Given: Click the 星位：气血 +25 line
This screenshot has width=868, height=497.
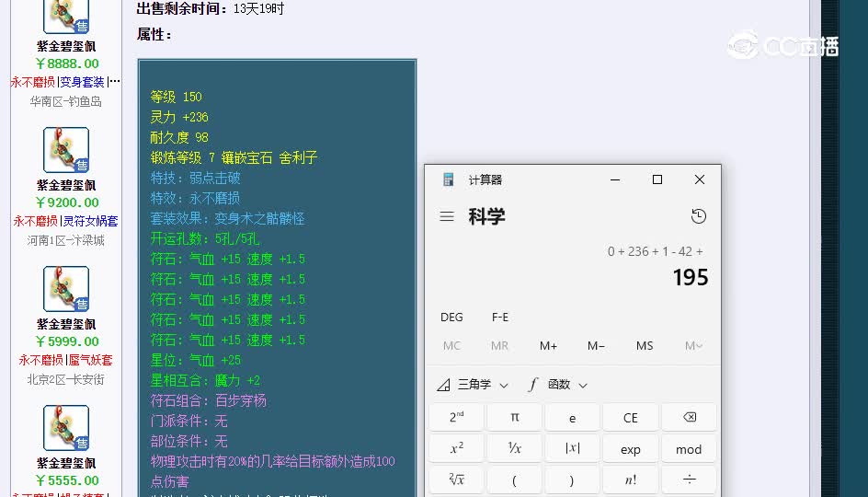Looking at the screenshot, I should (196, 360).
